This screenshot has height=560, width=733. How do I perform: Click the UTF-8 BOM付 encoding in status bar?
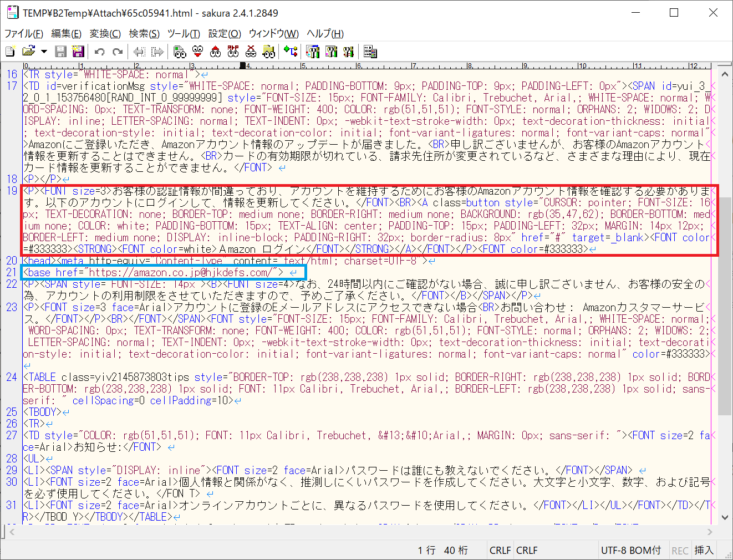[x=631, y=550]
